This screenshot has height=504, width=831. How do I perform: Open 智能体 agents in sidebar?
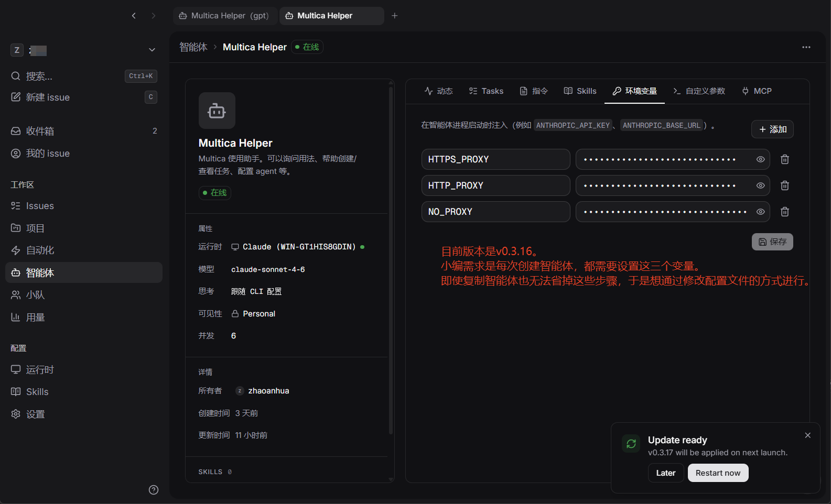84,272
